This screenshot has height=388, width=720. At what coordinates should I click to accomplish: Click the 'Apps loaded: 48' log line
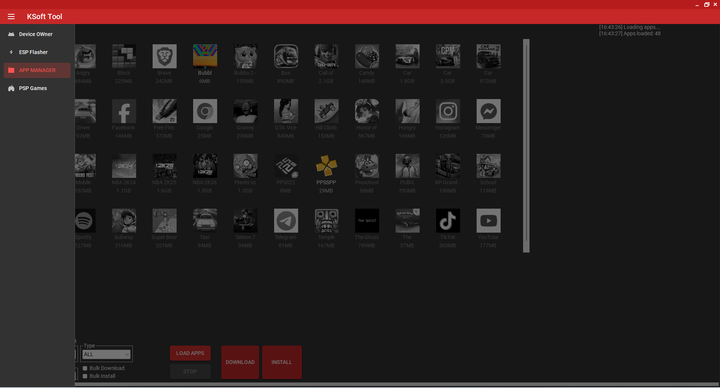(630, 34)
